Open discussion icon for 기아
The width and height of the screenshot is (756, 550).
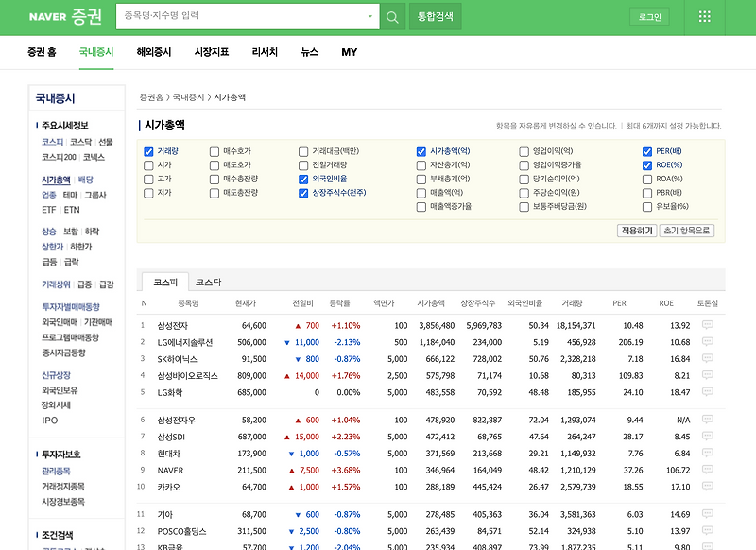coord(707,514)
